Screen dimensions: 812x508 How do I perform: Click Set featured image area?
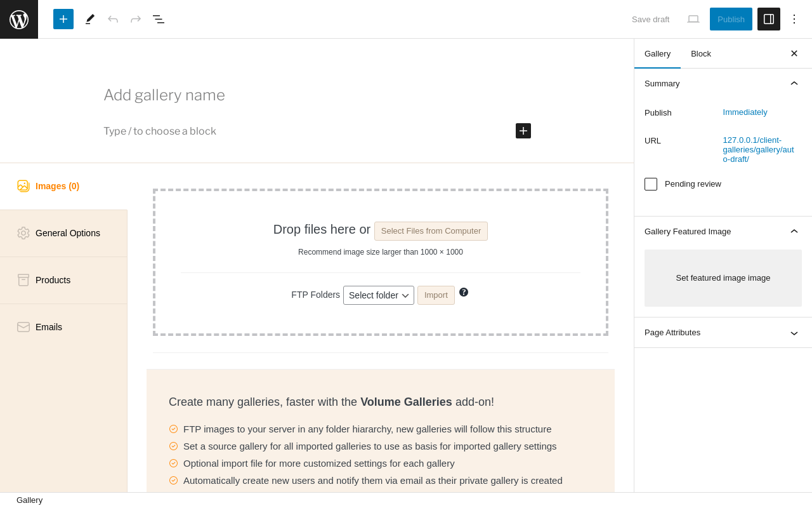tap(723, 278)
